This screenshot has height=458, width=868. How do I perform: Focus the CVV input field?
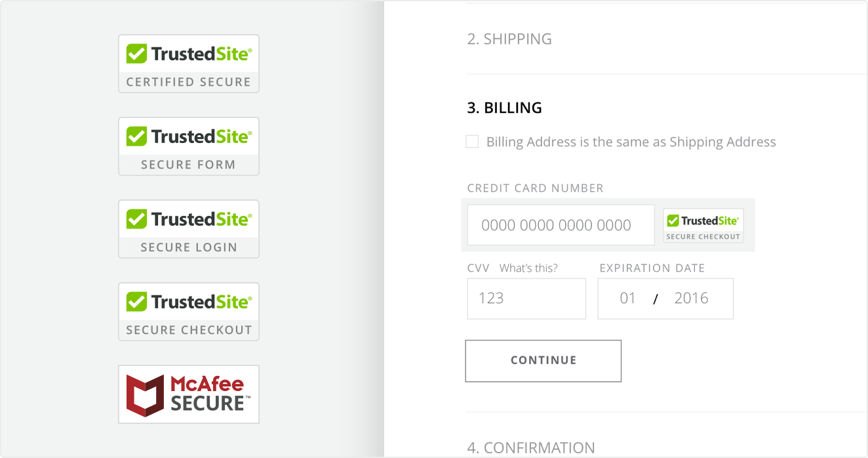(526, 299)
